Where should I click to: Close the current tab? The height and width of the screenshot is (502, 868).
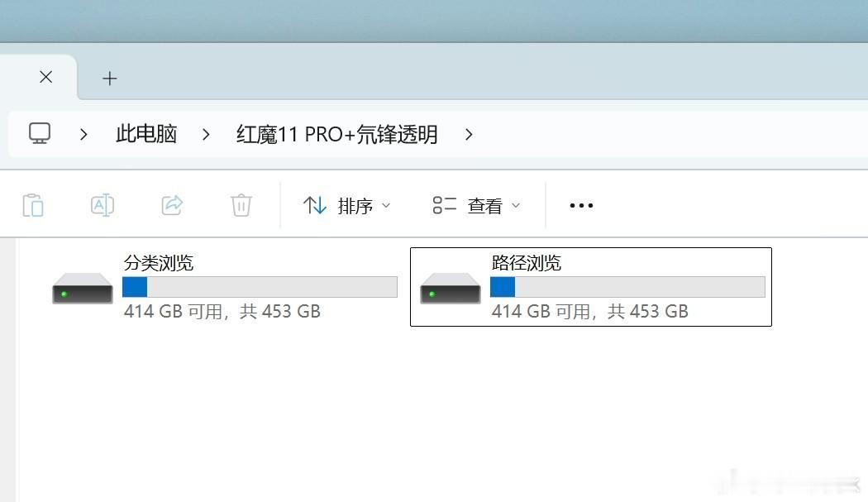pyautogui.click(x=46, y=77)
